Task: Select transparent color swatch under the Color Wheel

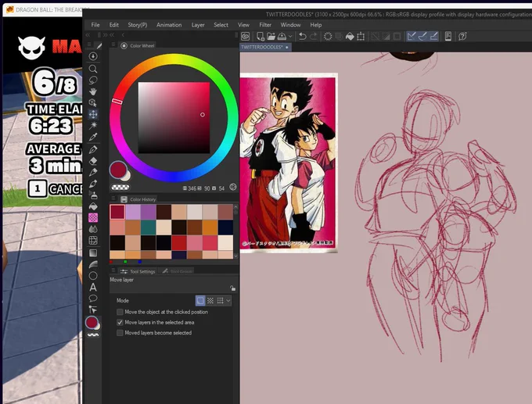Action: click(120, 187)
